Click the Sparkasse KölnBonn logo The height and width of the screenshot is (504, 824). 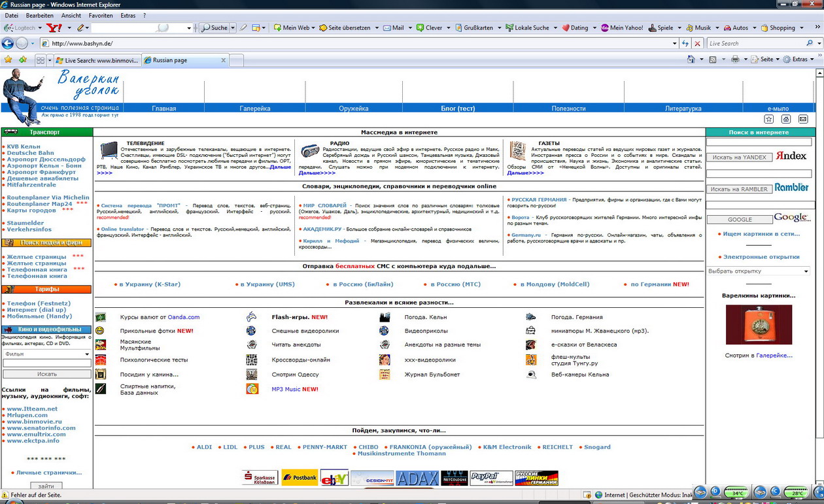point(260,478)
